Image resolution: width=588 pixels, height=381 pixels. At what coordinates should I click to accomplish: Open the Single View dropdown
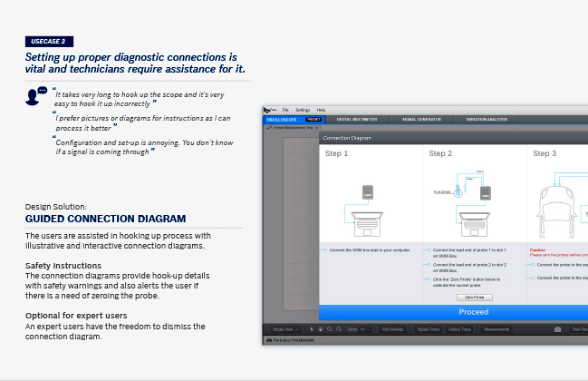point(284,329)
